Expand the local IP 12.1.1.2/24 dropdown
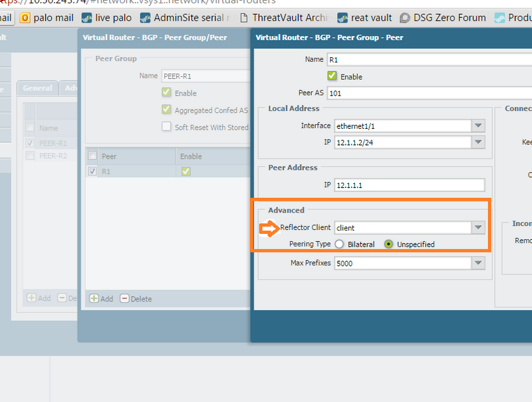 478,142
